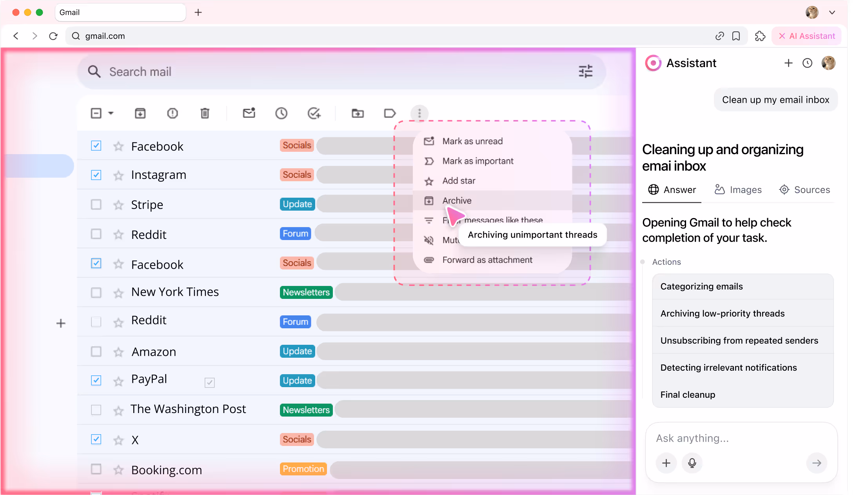868x495 pixels.
Task: Click the snooze clock icon in toolbar
Action: 281,113
